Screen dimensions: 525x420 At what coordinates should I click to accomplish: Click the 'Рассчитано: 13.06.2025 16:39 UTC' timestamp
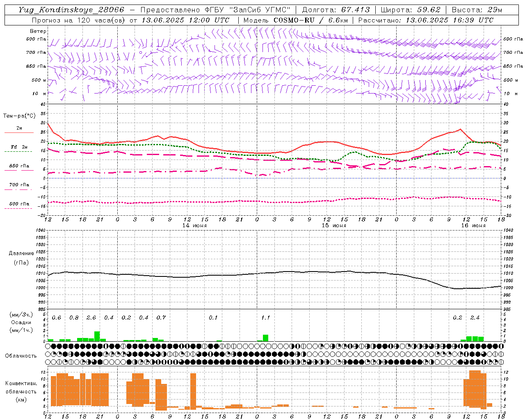pos(426,20)
